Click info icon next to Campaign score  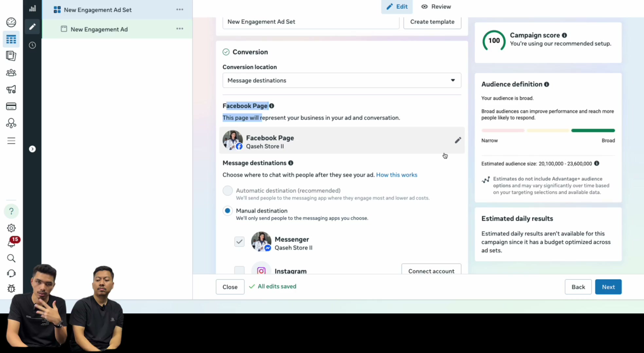(x=564, y=35)
